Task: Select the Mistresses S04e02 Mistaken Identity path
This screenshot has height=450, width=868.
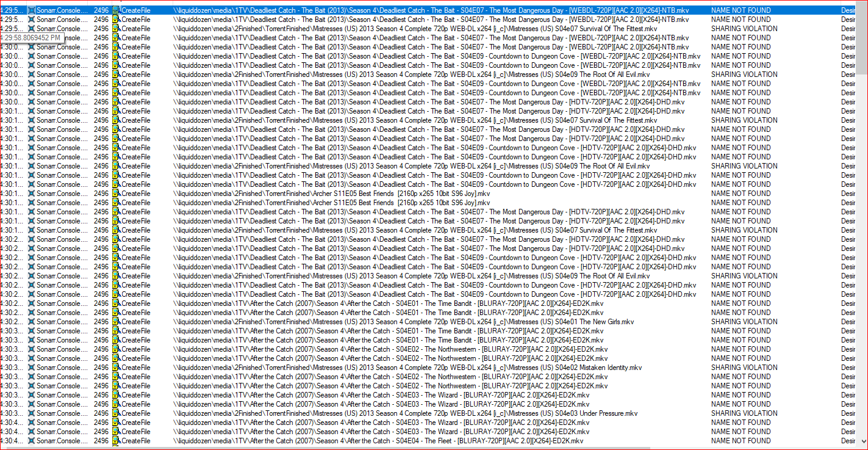Action: click(407, 368)
